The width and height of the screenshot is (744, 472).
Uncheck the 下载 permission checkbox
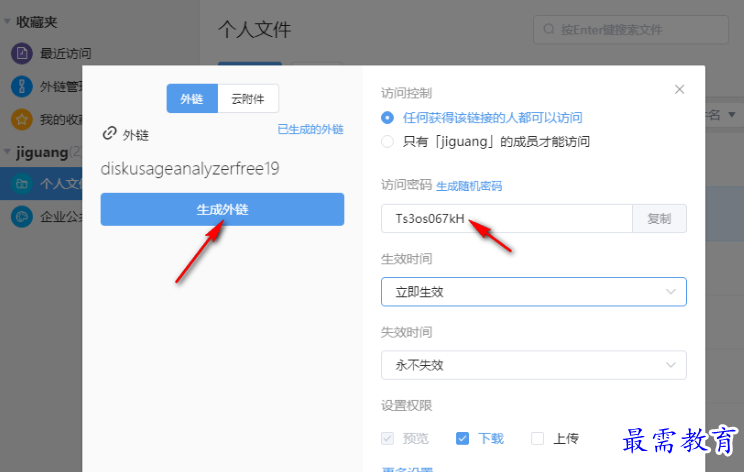click(x=462, y=438)
